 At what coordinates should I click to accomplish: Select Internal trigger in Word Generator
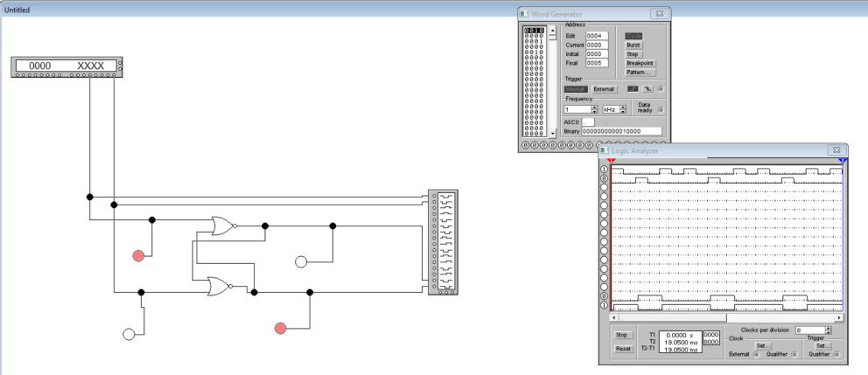(576, 89)
